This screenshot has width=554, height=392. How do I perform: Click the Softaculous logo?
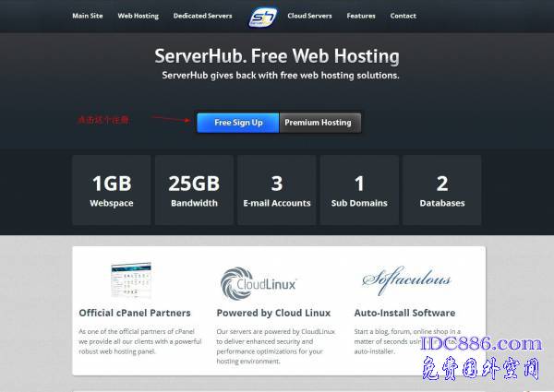click(406, 279)
